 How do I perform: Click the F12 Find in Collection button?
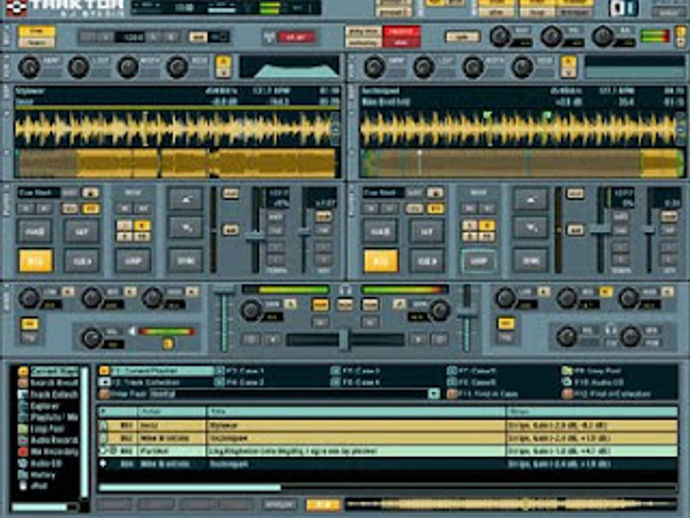tap(607, 394)
